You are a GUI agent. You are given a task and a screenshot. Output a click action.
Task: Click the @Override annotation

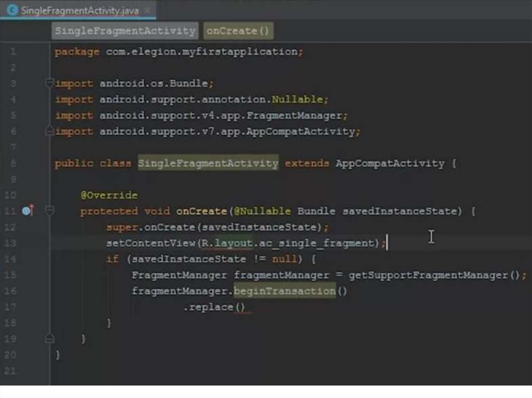109,195
